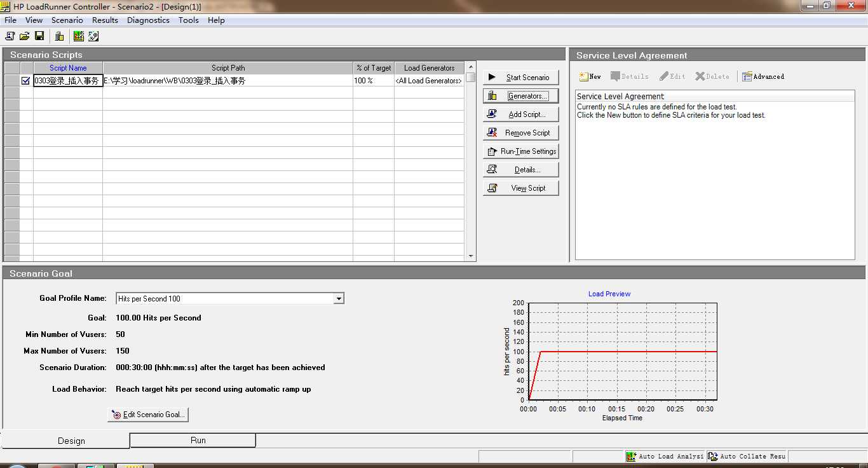This screenshot has width=868, height=468.
Task: Click the Remove Script button
Action: tap(521, 132)
